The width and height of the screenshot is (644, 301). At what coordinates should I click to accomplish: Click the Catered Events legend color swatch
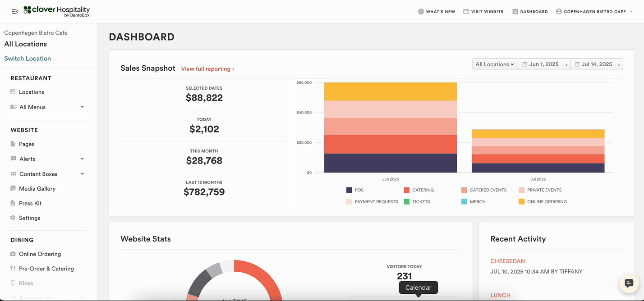(464, 190)
